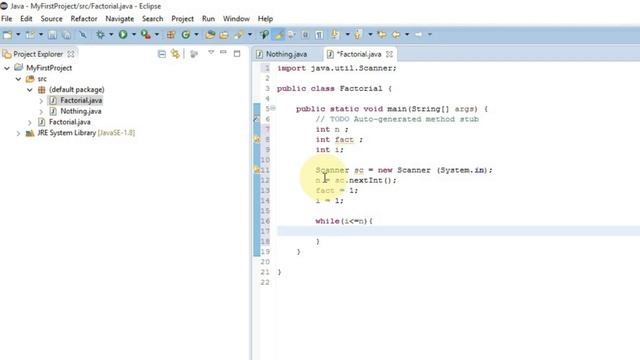The height and width of the screenshot is (360, 640).
Task: Click the Open Task folder icon
Action: [224, 35]
